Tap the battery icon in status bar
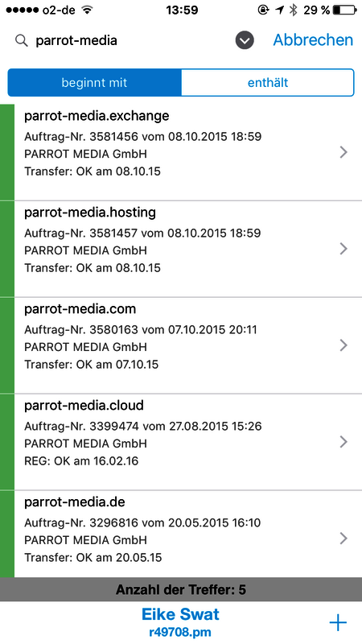Image resolution: width=362 pixels, height=644 pixels. [345, 10]
